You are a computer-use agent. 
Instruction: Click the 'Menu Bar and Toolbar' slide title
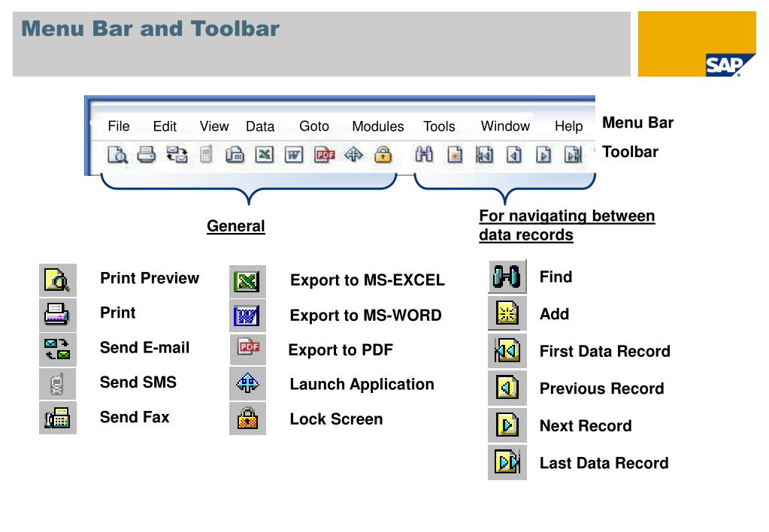point(150,29)
